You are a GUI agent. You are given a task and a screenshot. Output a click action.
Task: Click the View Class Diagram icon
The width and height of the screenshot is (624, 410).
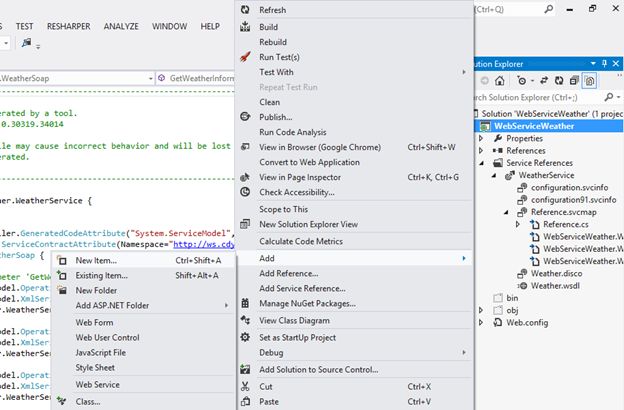pyautogui.click(x=245, y=320)
